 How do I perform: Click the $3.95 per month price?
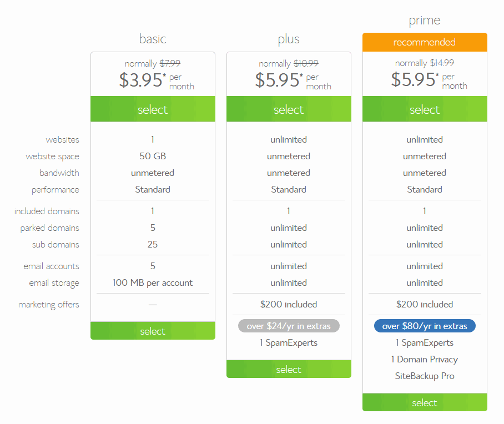pos(157,80)
